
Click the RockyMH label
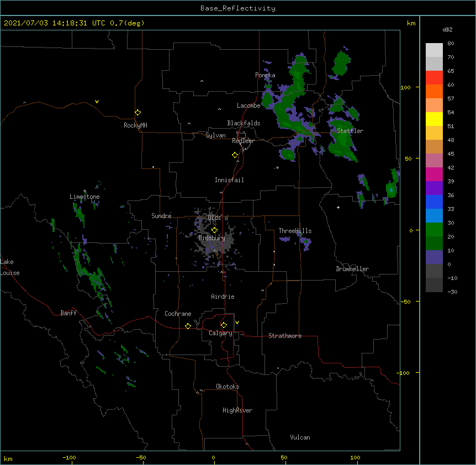(x=135, y=125)
